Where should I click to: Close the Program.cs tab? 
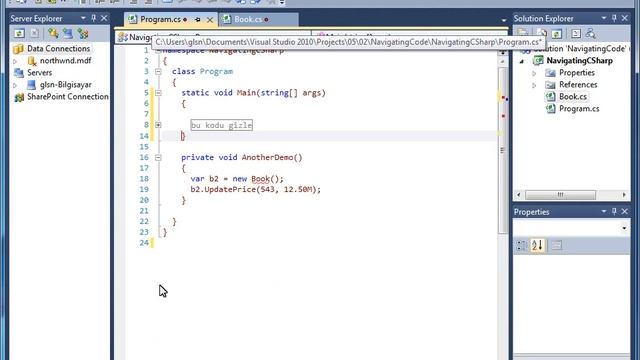(210, 19)
